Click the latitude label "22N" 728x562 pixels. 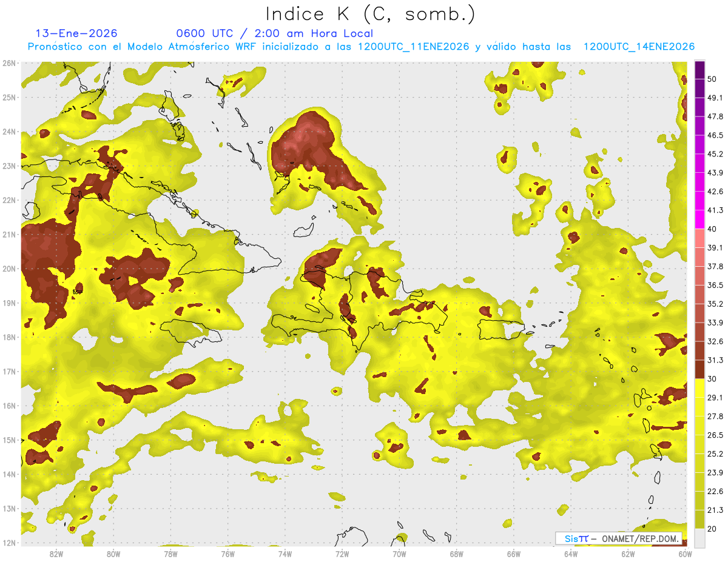(x=9, y=200)
